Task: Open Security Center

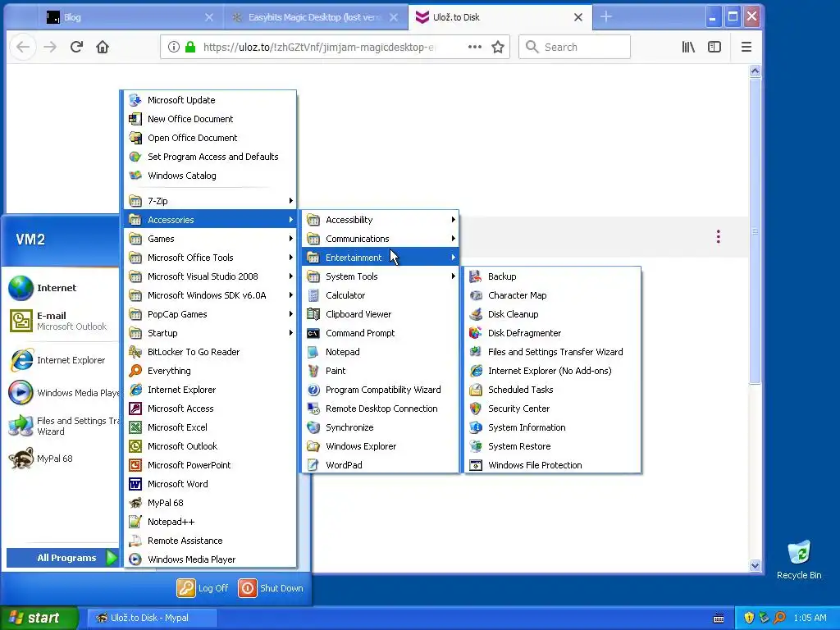Action: pos(552,409)
